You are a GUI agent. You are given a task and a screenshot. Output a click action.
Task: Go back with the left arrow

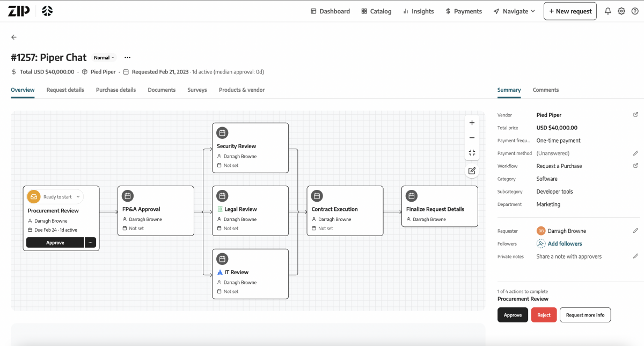(14, 37)
